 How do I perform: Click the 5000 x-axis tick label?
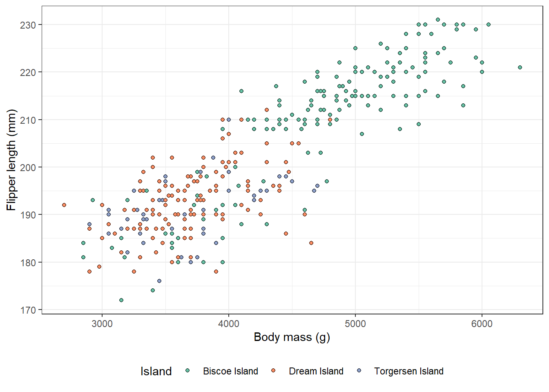355,324
